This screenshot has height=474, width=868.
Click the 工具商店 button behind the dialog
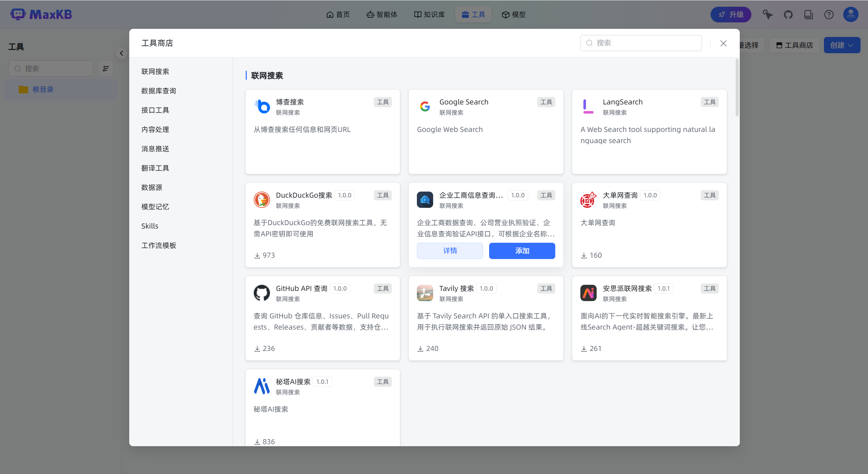(x=794, y=45)
